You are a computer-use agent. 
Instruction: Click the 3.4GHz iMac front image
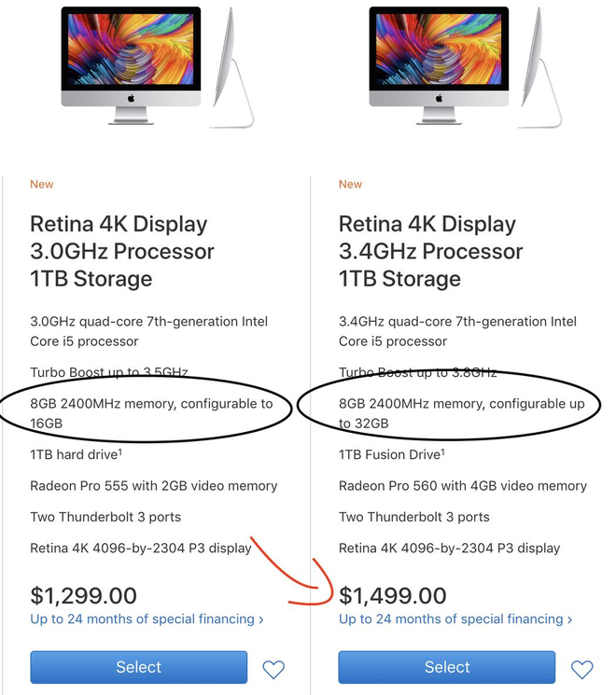(439, 65)
